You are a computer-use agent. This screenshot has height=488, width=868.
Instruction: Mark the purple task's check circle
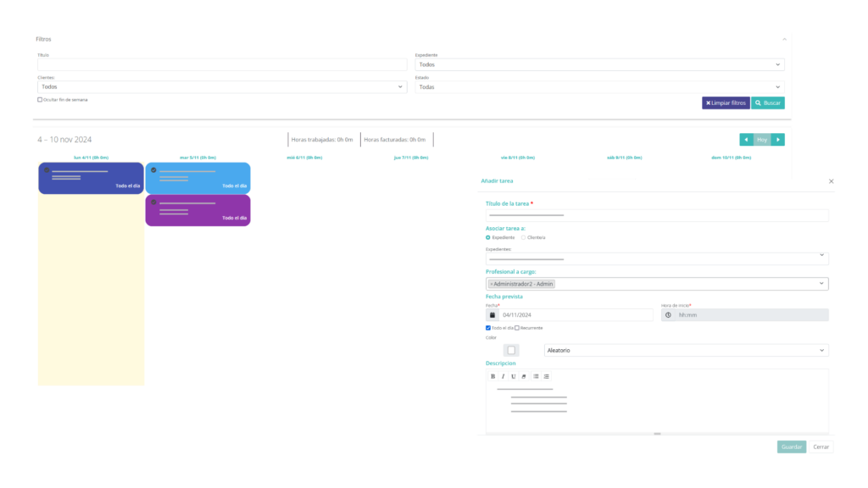pyautogui.click(x=153, y=202)
